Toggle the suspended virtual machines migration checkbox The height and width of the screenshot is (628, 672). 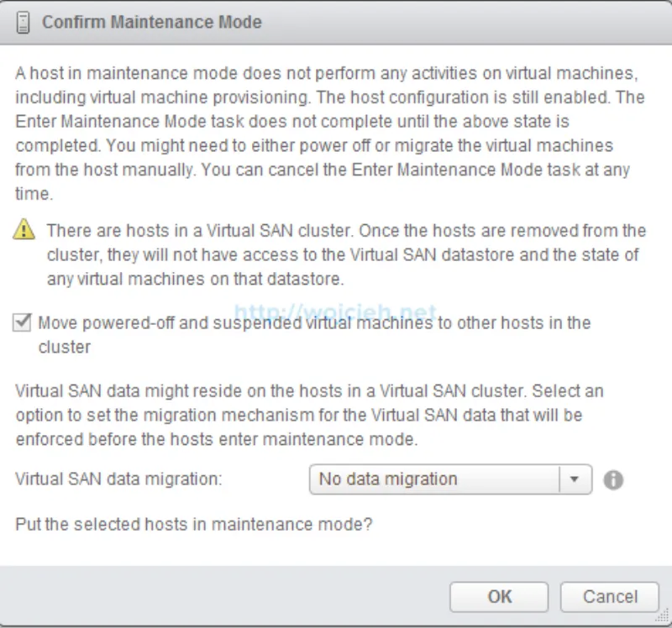pyautogui.click(x=21, y=320)
